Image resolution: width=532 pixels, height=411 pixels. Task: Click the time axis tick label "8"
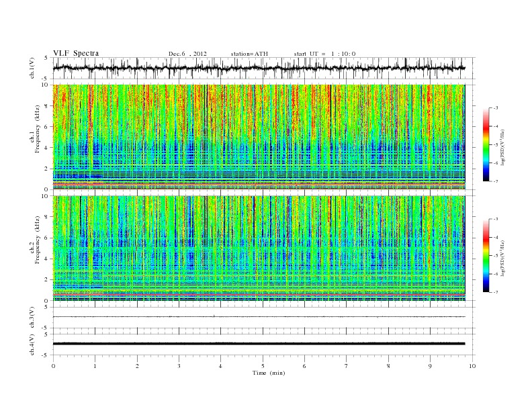click(x=388, y=366)
